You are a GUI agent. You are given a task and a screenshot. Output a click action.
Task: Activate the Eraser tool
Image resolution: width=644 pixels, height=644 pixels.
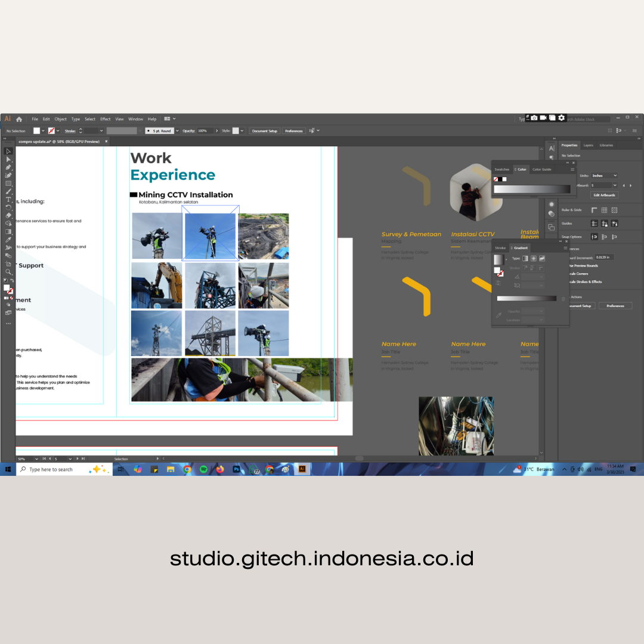click(8, 215)
